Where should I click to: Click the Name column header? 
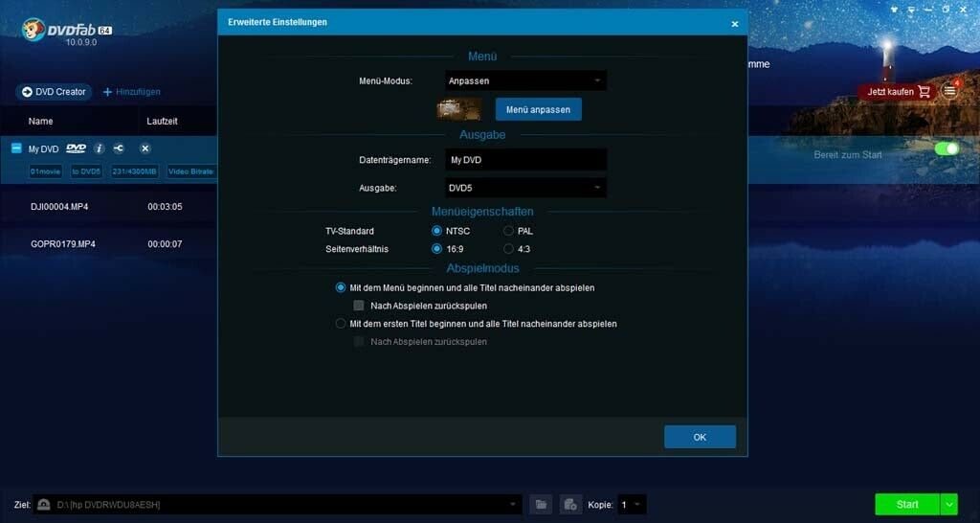pos(40,122)
